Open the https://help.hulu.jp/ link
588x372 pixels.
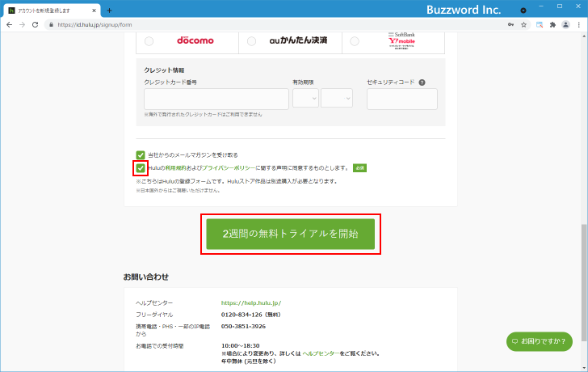[251, 303]
